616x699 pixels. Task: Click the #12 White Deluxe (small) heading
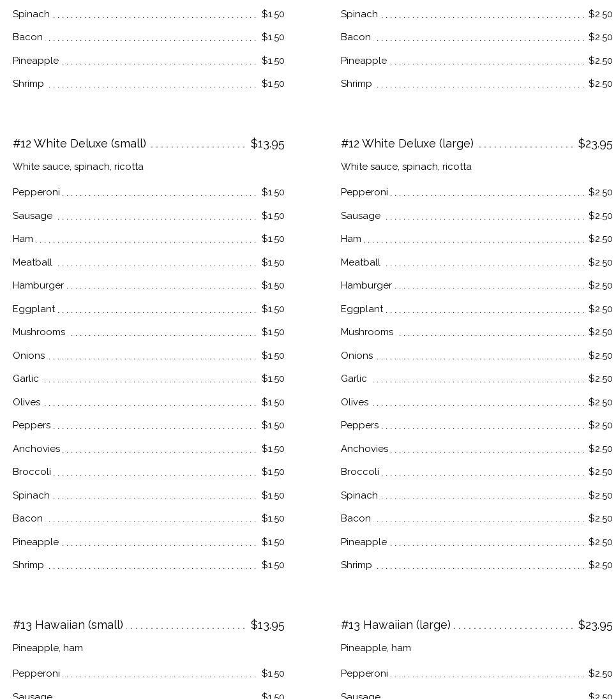pyautogui.click(x=79, y=144)
